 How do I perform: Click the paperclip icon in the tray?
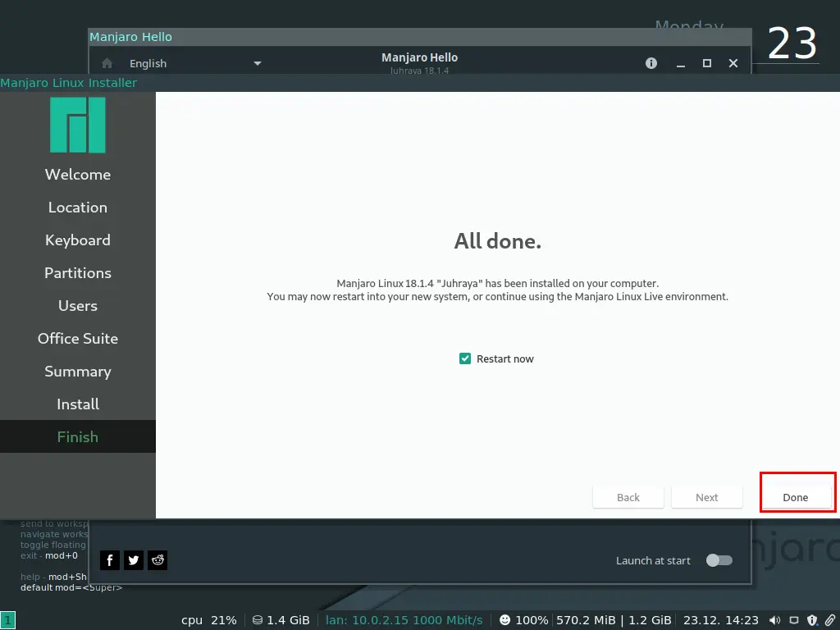click(x=830, y=620)
